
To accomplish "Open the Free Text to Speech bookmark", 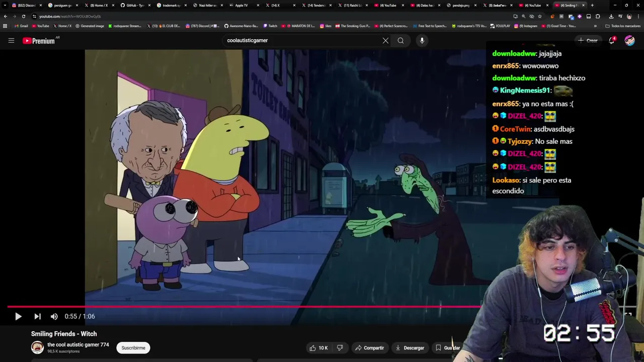I will click(430, 26).
